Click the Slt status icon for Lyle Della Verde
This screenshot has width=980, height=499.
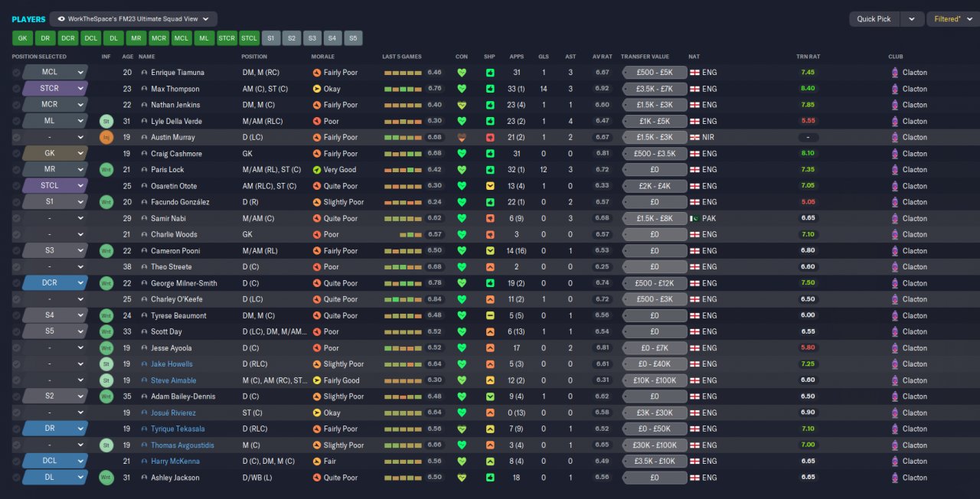pos(106,121)
